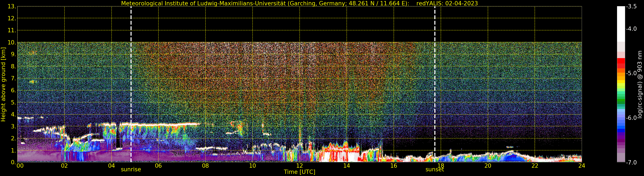Click the white dashed sunrise marker line
Viewport: 644px width, 176px height.
131,84
